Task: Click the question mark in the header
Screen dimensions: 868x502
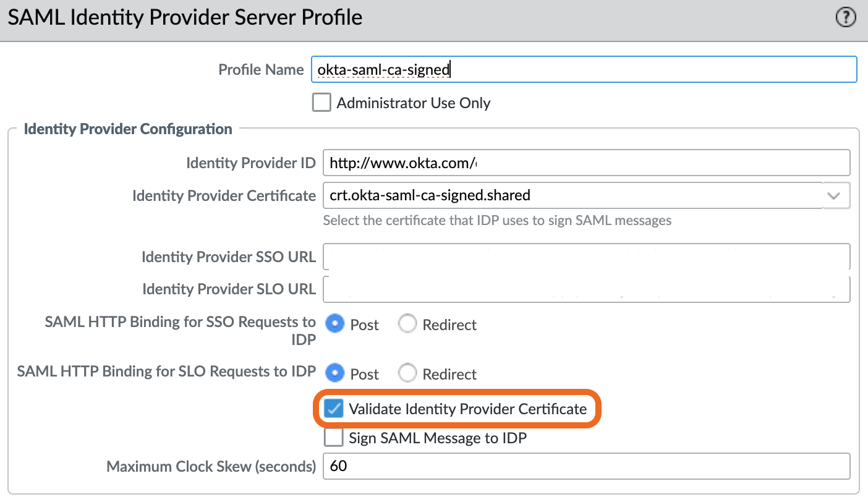Action: pos(845,17)
